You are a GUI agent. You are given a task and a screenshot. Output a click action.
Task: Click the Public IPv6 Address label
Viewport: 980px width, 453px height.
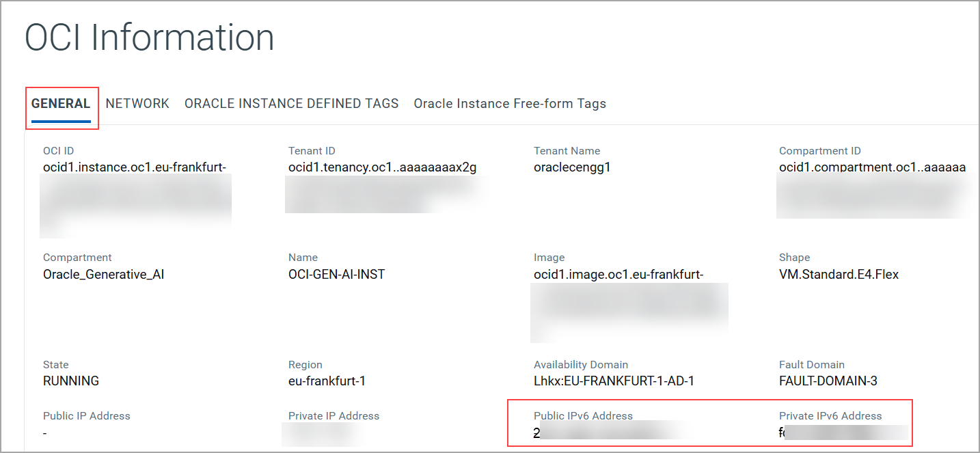click(x=583, y=416)
